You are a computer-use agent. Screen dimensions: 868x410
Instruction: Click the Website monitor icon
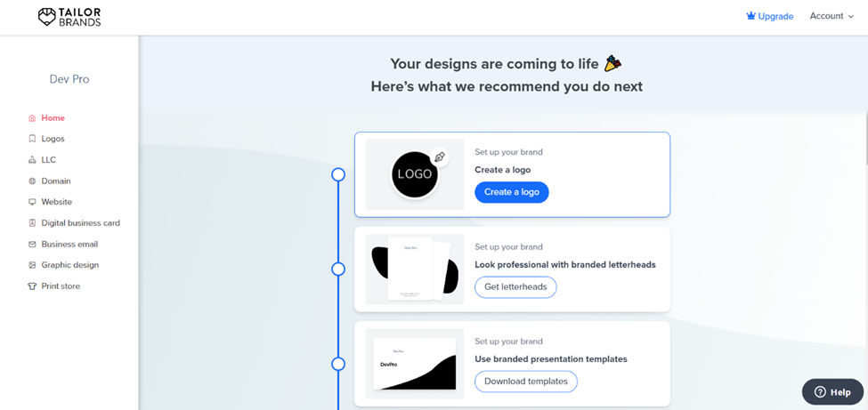tap(32, 202)
